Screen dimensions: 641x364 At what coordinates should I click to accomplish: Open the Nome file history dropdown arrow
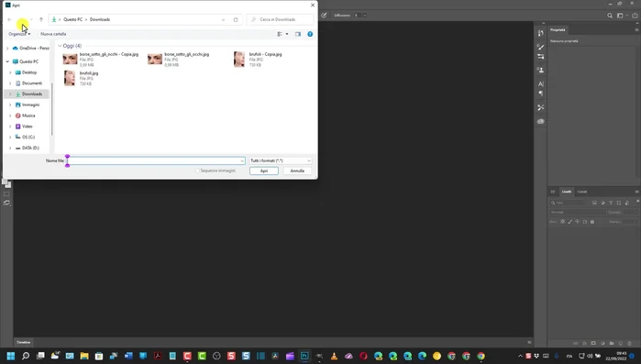click(x=242, y=161)
